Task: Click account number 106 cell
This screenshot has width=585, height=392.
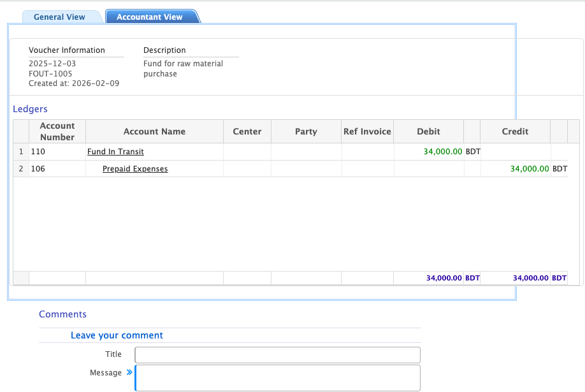Action: coord(38,169)
